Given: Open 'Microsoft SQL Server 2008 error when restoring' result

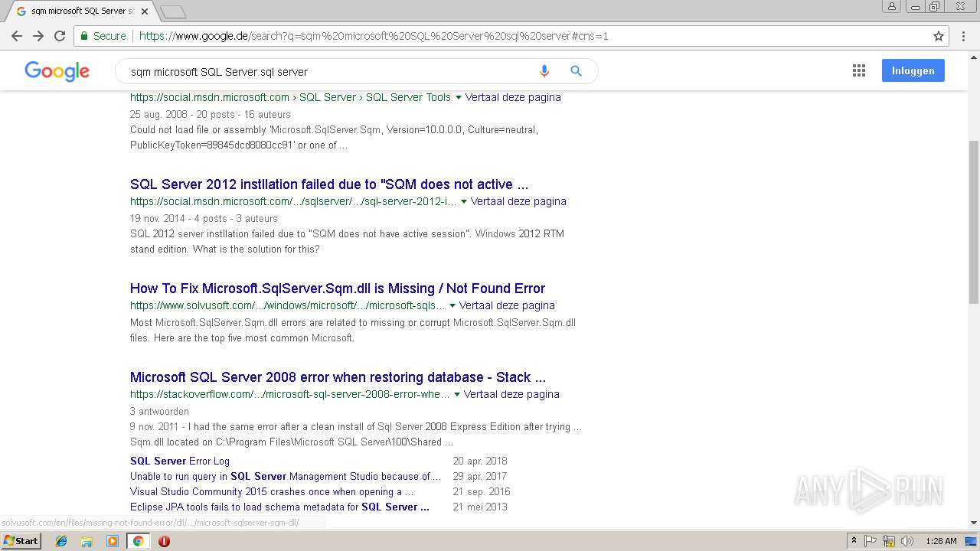Looking at the screenshot, I should click(x=338, y=377).
